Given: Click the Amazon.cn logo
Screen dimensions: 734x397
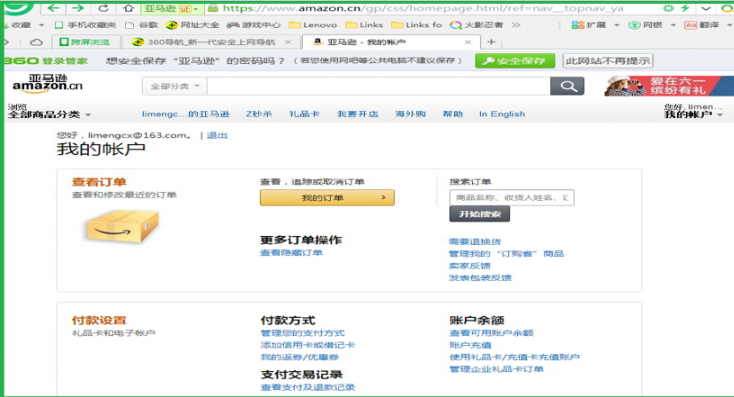Looking at the screenshot, I should pyautogui.click(x=47, y=83).
